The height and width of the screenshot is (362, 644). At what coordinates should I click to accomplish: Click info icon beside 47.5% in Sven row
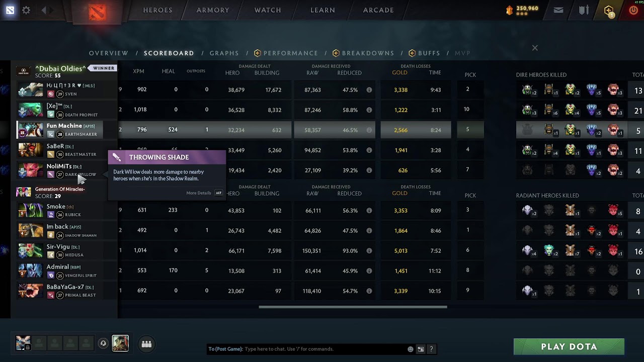(369, 90)
